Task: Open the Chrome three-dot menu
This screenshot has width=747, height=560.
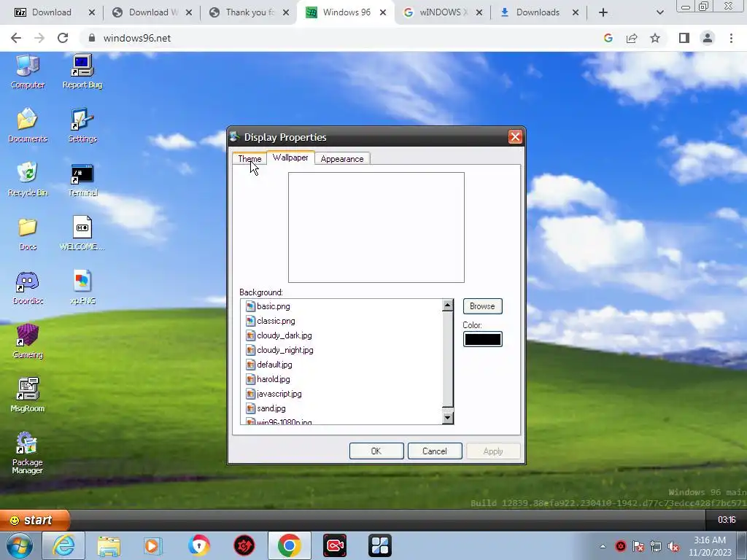Action: [731, 38]
